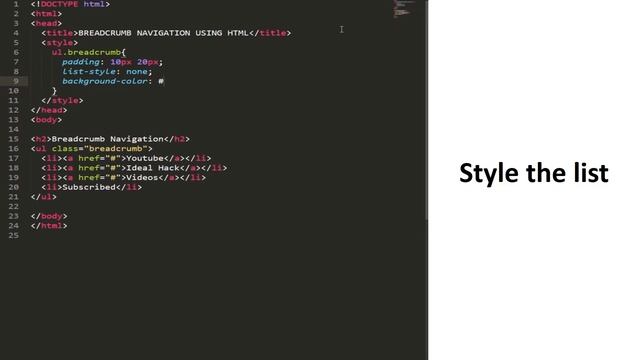The height and width of the screenshot is (360, 640).
Task: Click the opening html tag on line 2
Action: point(46,13)
